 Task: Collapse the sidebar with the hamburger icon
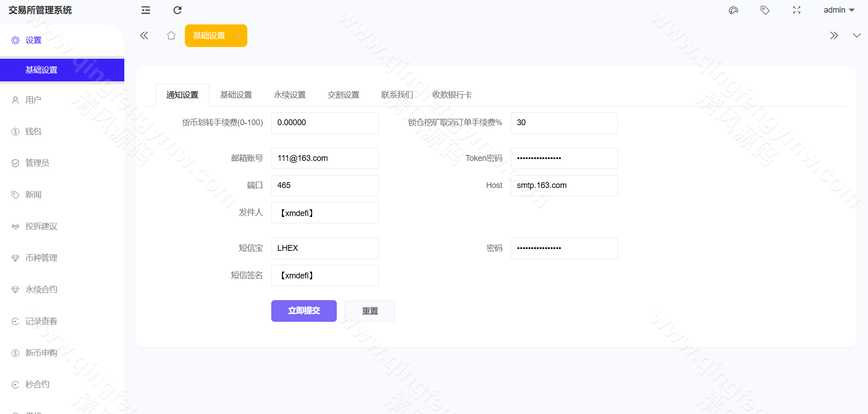[x=145, y=10]
